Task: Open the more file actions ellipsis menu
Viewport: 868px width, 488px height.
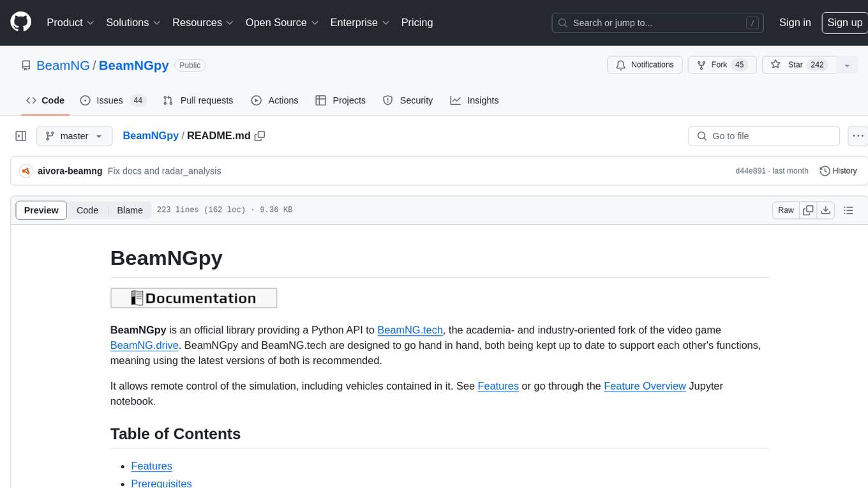Action: pos(858,136)
